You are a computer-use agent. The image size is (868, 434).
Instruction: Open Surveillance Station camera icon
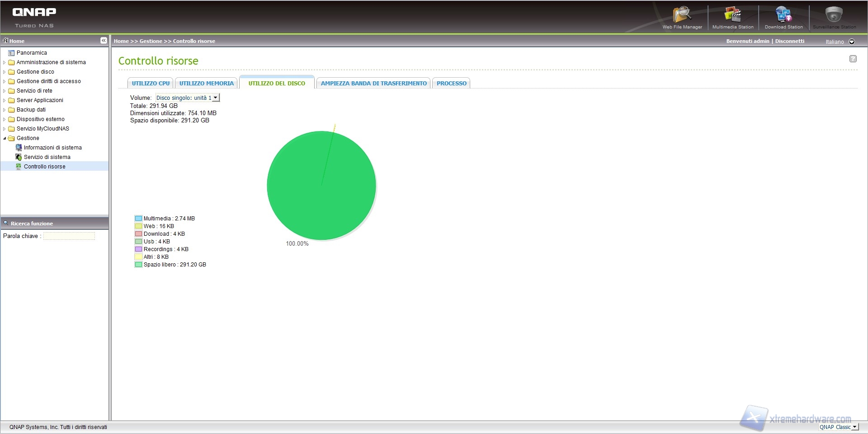pos(834,15)
